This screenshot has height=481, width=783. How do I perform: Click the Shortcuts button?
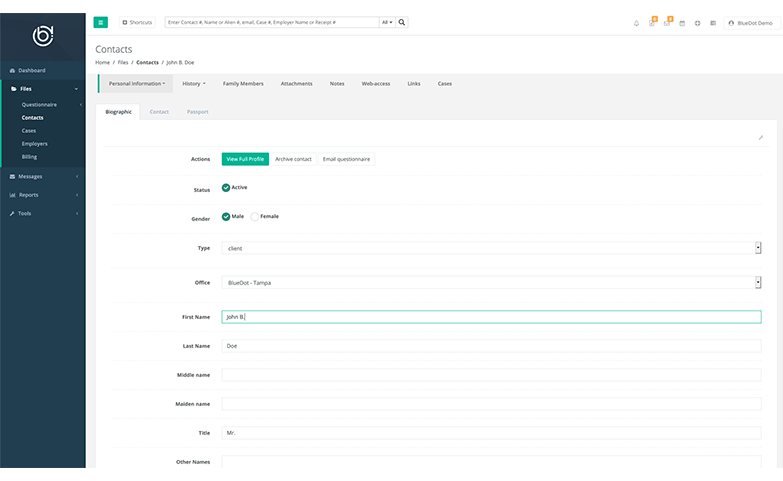(x=137, y=22)
